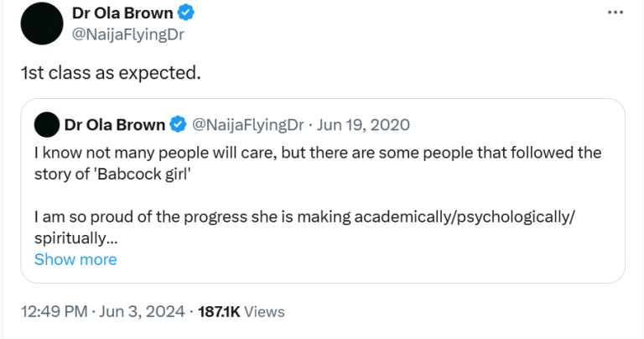
Task: Click the Jun 3, 2024 post date
Action: pyautogui.click(x=140, y=311)
